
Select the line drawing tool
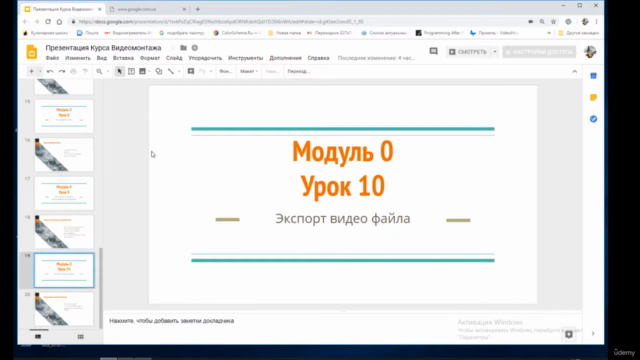click(171, 71)
